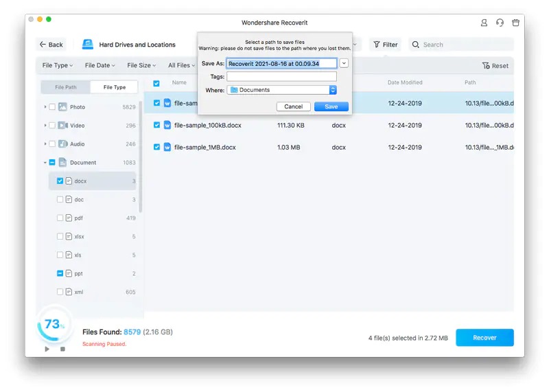Click the xls file type icon

(x=69, y=255)
